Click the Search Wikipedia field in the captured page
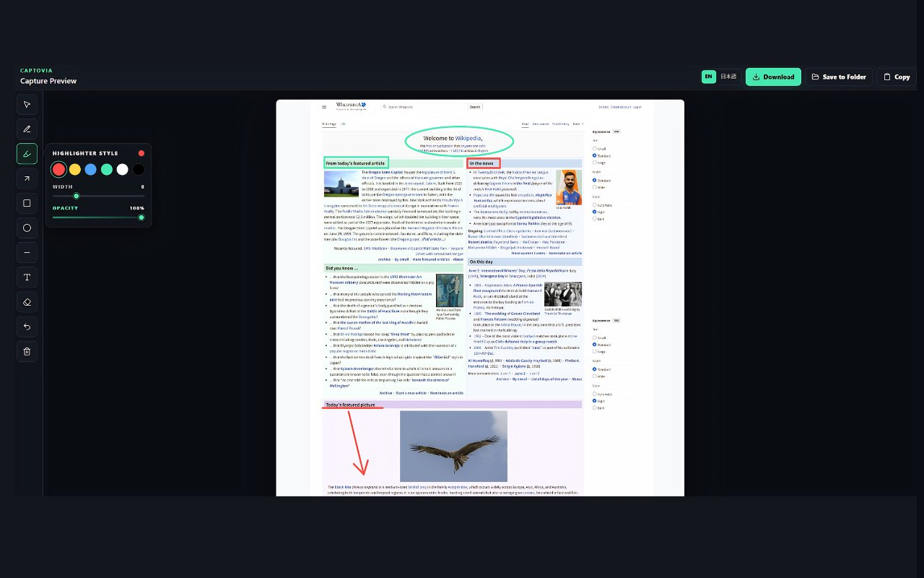 pyautogui.click(x=424, y=107)
